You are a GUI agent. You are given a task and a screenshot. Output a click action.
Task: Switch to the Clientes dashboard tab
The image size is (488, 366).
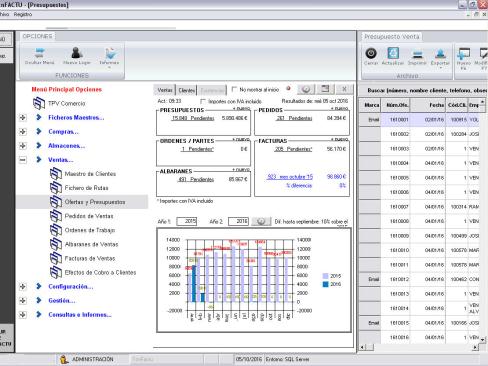pos(186,90)
